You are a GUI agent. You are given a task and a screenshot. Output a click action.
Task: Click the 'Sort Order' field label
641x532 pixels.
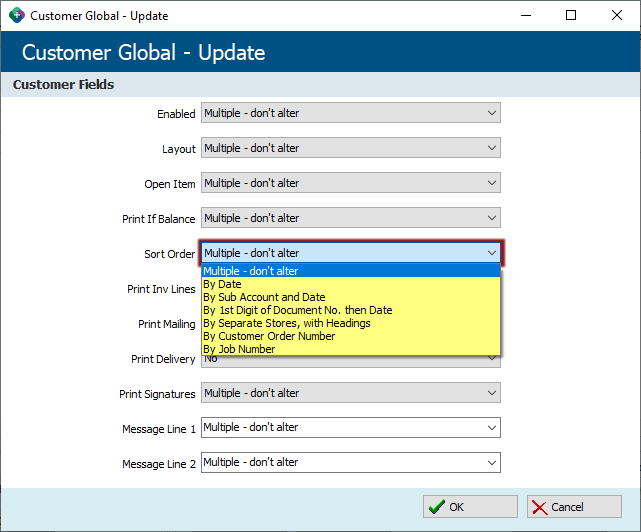[170, 254]
